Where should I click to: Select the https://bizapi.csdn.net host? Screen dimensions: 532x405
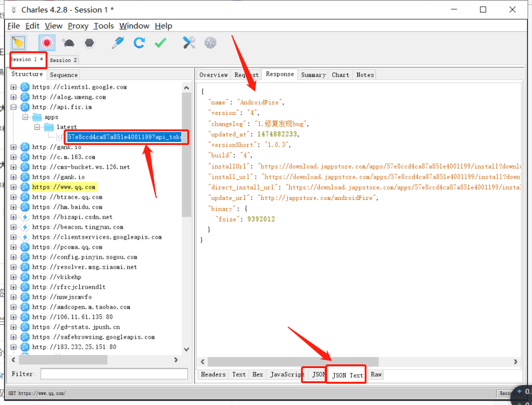72,217
